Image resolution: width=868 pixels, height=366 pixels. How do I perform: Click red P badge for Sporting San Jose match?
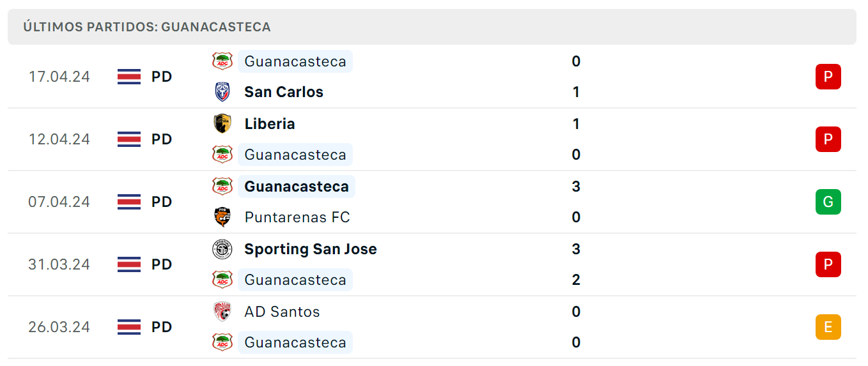[x=828, y=264]
